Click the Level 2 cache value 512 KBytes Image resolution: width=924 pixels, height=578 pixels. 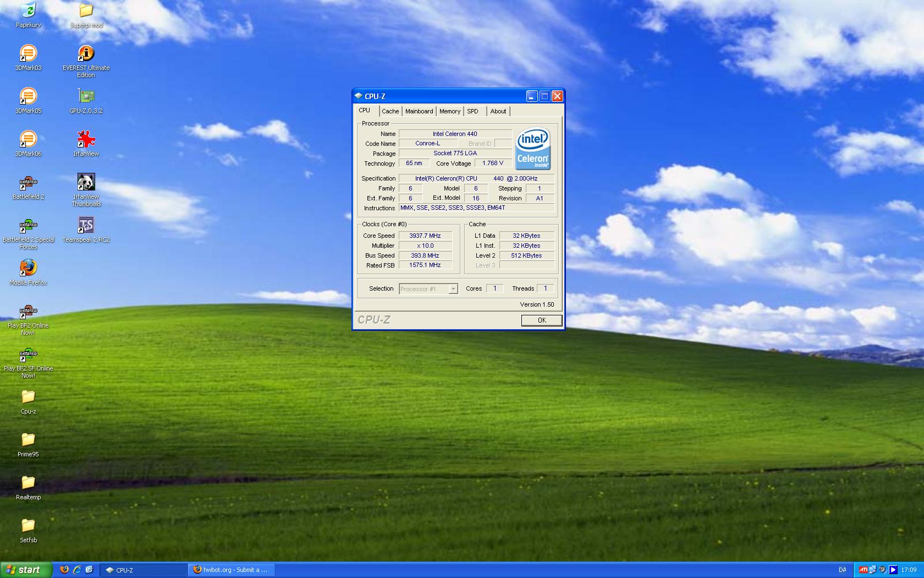click(526, 255)
